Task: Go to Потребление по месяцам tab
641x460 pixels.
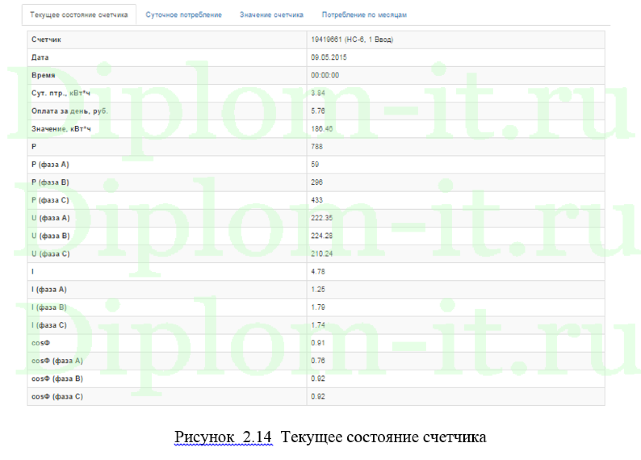Action: (364, 15)
